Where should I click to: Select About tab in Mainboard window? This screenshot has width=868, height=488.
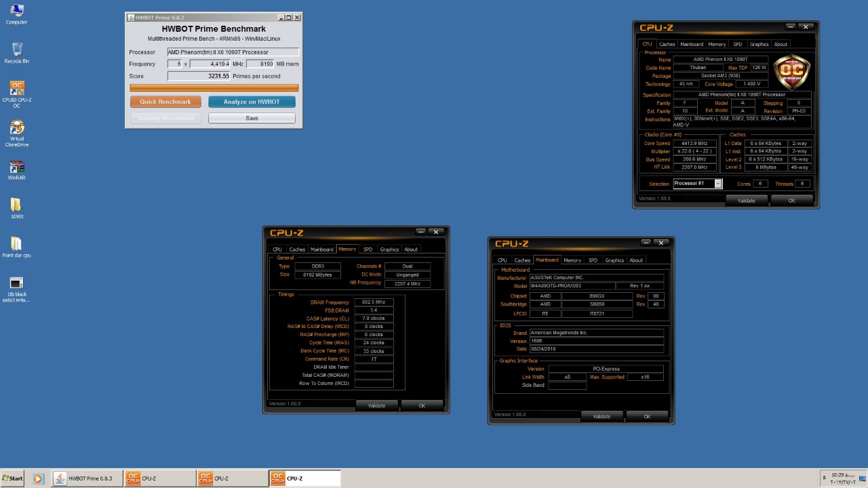636,260
